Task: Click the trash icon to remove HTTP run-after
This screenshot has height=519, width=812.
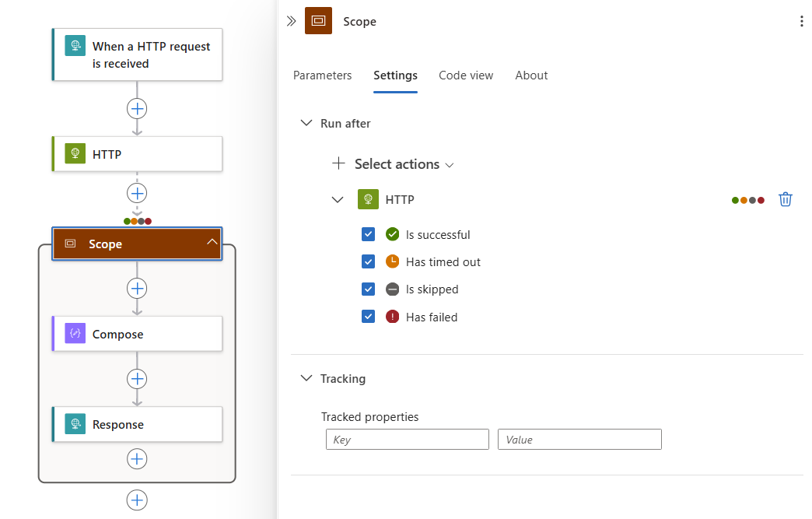Action: 786,199
